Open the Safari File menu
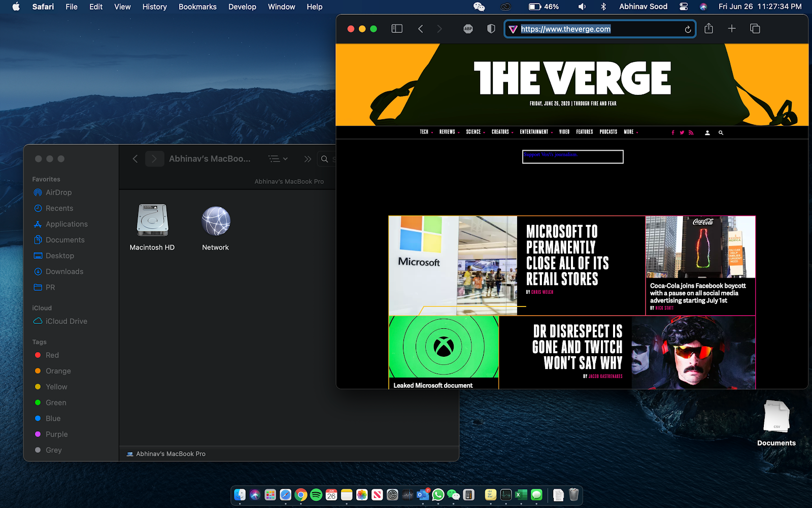The image size is (812, 508). pyautogui.click(x=72, y=7)
